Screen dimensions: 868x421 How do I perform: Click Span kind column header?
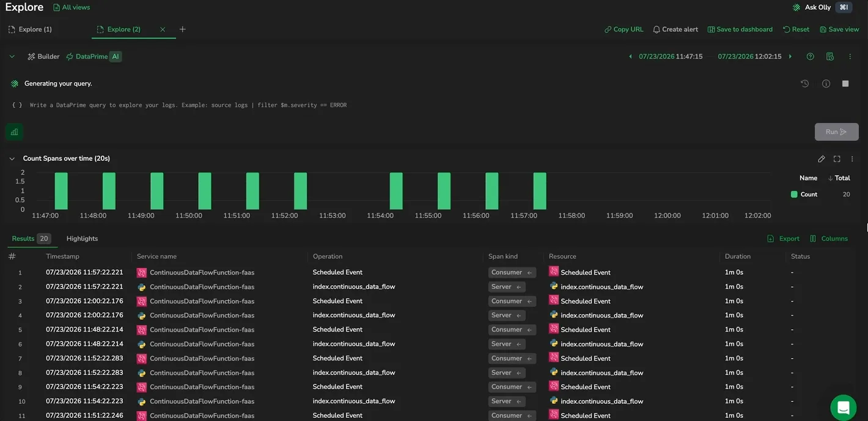[x=503, y=256]
